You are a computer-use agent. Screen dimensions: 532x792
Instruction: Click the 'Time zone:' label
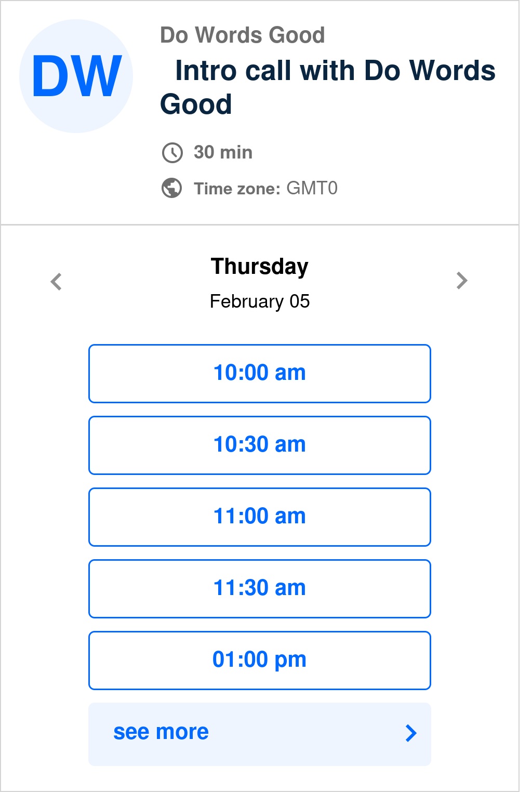click(x=237, y=189)
